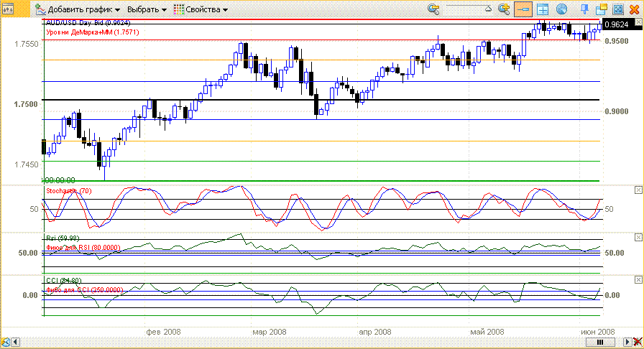Close the price label box next to 0.9624
Image resolution: width=644 pixels, height=349 pixels.
pyautogui.click(x=638, y=23)
